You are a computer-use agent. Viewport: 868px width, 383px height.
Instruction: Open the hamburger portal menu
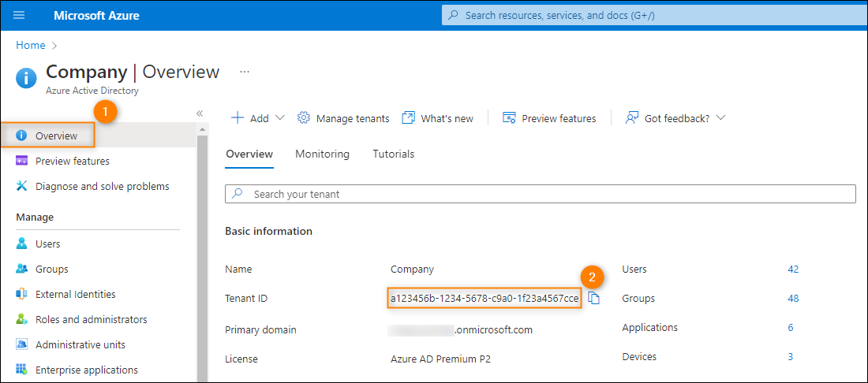click(19, 15)
